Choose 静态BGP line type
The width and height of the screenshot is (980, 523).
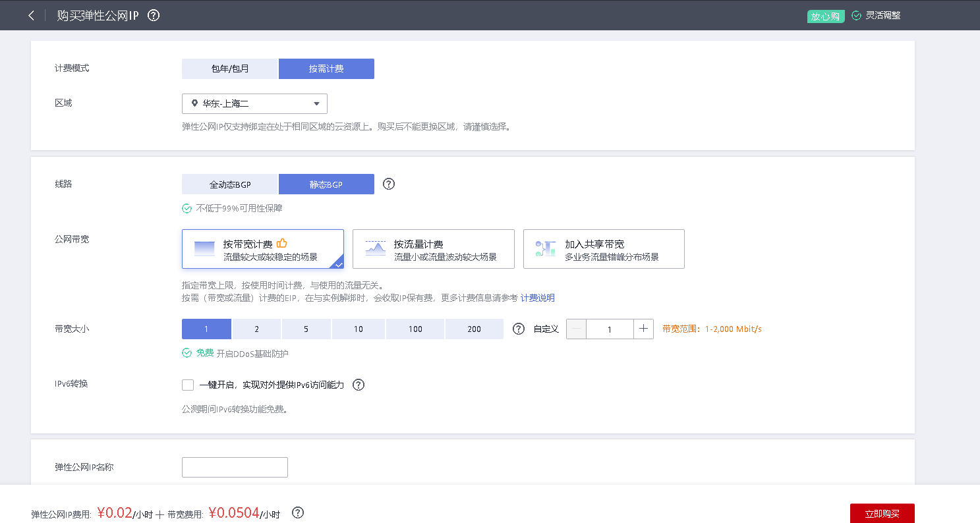pos(326,184)
